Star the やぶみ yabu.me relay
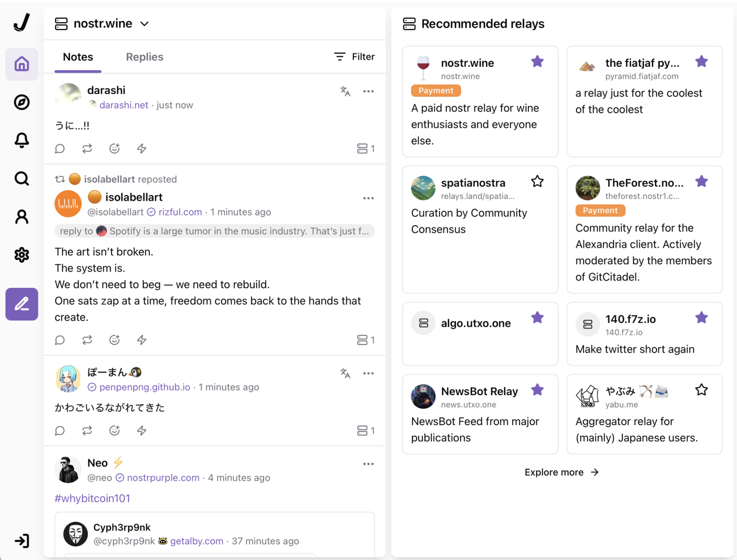Image resolution: width=737 pixels, height=560 pixels. [701, 390]
